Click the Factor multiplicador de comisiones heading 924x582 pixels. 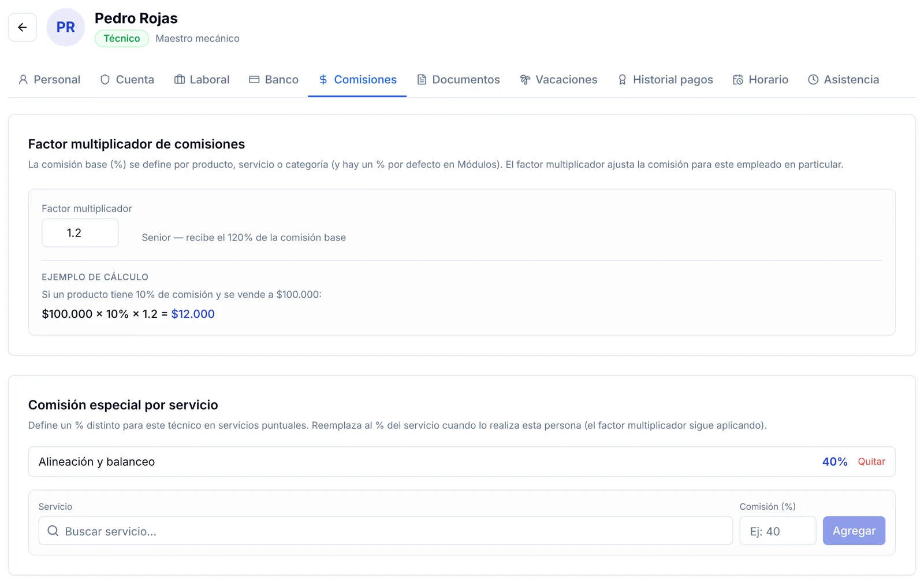pyautogui.click(x=136, y=144)
